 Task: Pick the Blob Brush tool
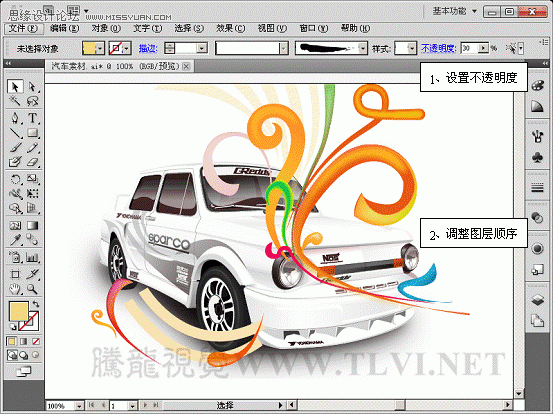pyautogui.click(x=15, y=162)
